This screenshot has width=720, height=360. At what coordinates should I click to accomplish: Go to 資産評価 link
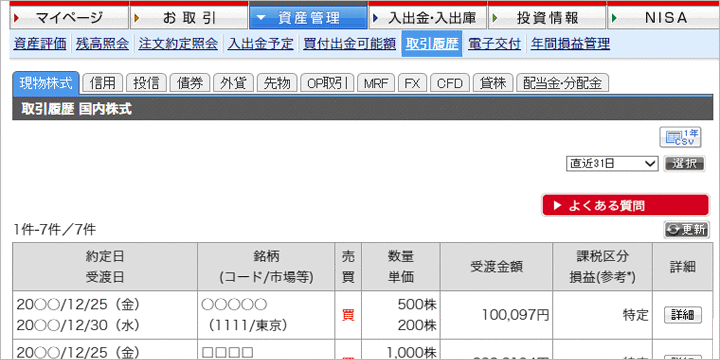(x=40, y=44)
